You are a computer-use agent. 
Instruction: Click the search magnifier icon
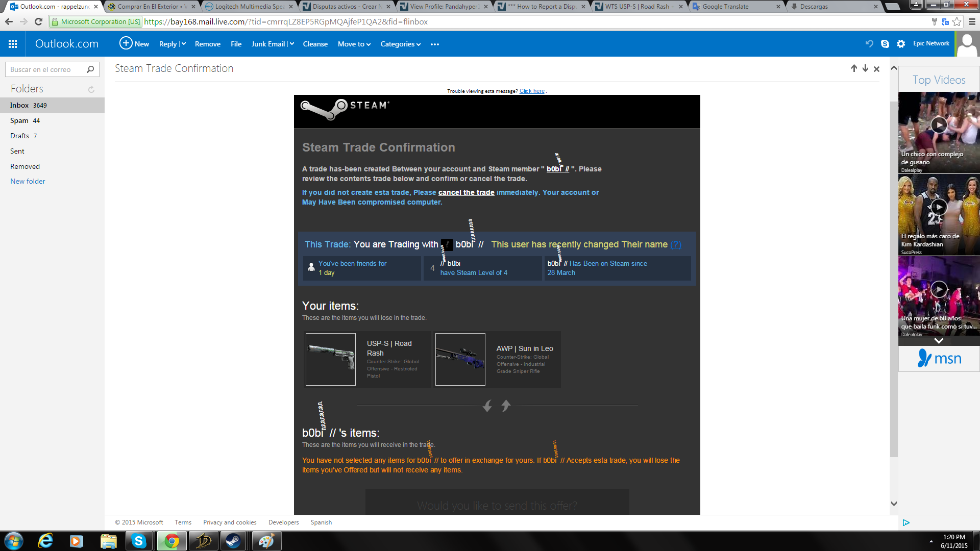(90, 69)
